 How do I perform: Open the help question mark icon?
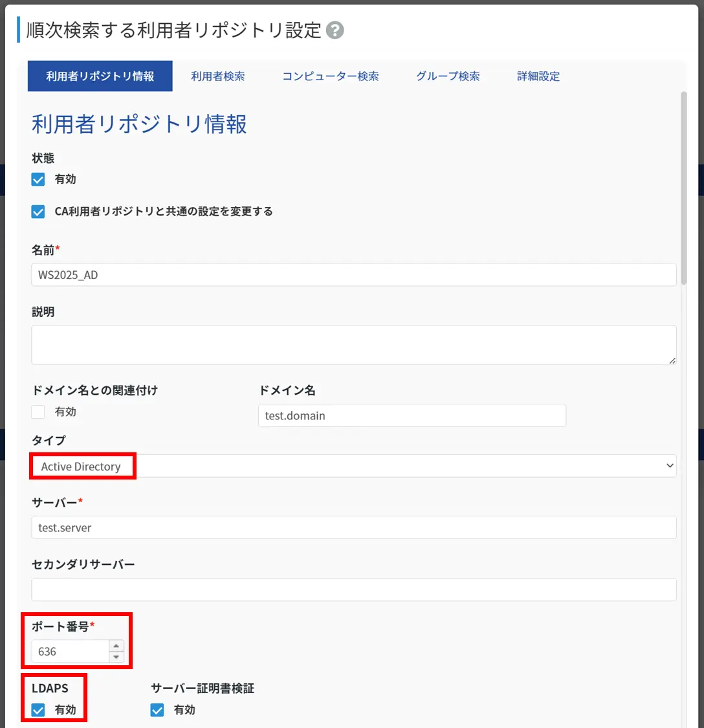tap(335, 30)
